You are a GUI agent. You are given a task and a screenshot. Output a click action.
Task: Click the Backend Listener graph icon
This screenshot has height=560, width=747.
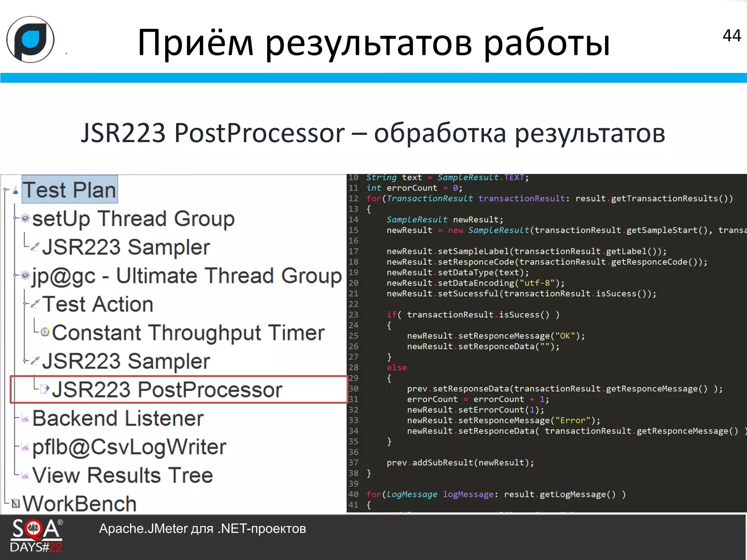pos(25,418)
